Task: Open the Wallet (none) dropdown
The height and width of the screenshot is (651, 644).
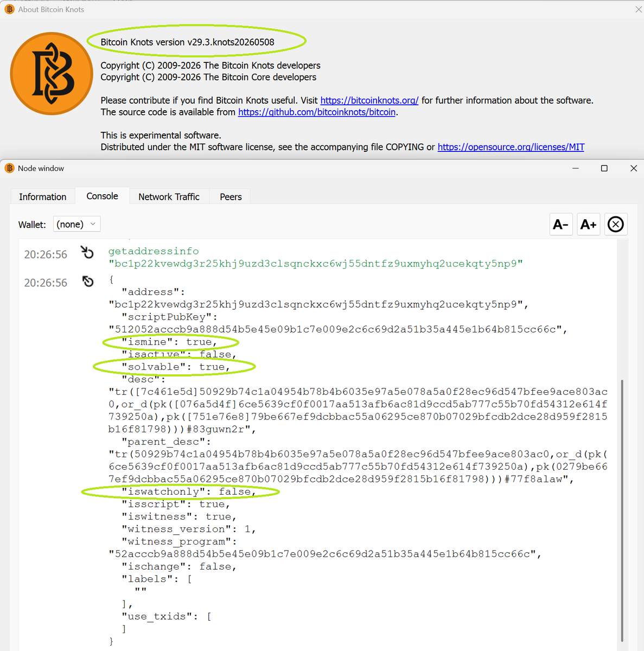Action: 76,224
